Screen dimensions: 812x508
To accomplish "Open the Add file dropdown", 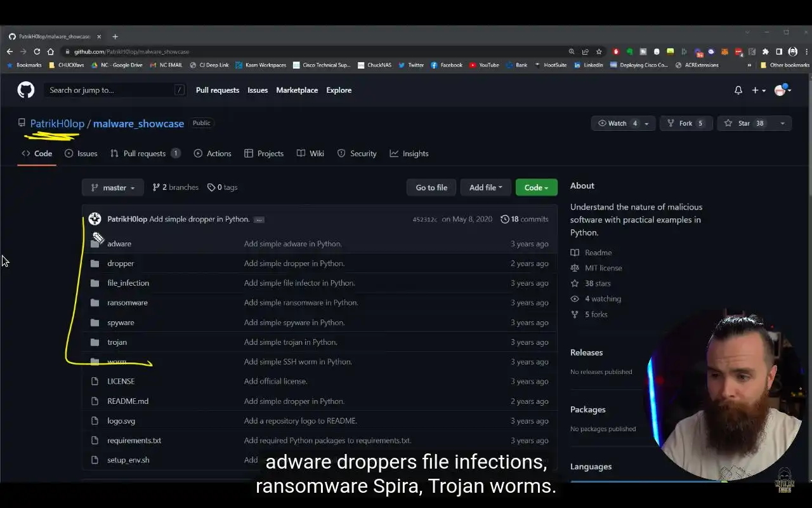I will pyautogui.click(x=486, y=187).
